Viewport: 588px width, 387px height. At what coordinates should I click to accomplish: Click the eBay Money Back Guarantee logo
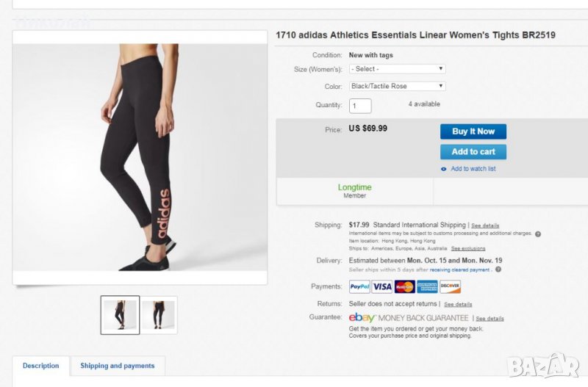click(x=409, y=317)
